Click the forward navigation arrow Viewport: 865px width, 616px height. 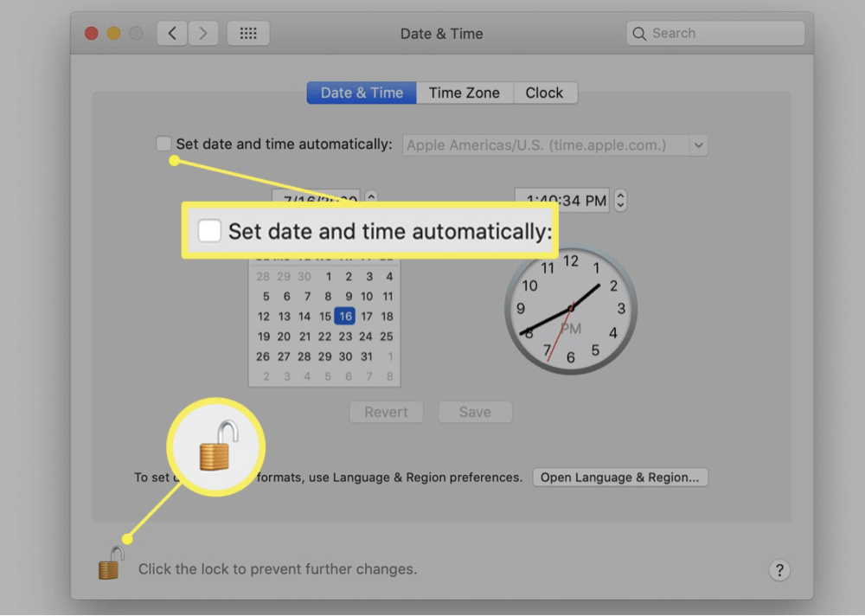tap(203, 32)
